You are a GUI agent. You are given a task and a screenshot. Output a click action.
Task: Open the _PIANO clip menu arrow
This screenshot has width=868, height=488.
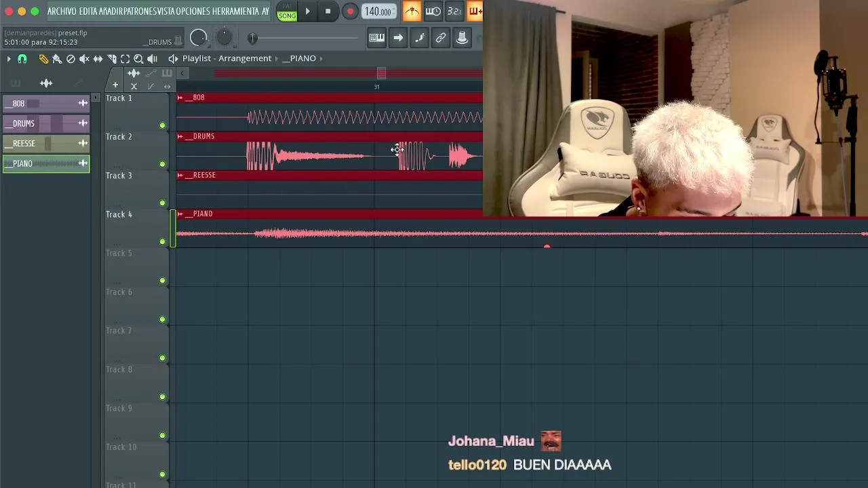[180, 213]
